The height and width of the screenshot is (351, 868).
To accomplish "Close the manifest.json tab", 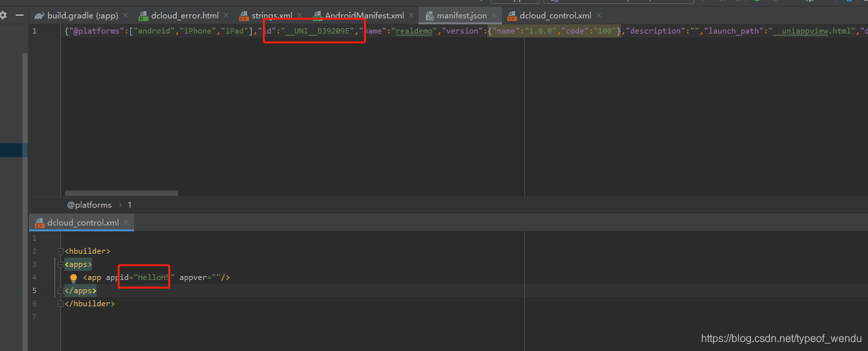I will coord(494,15).
